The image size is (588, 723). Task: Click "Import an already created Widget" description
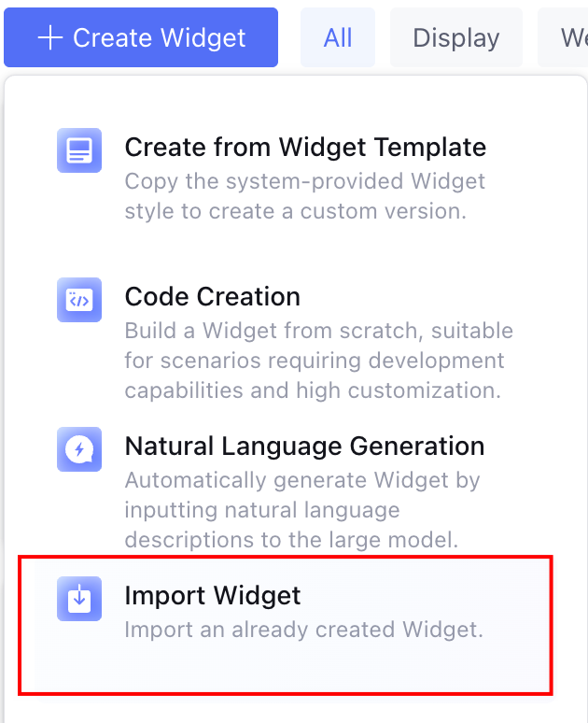pos(304,630)
